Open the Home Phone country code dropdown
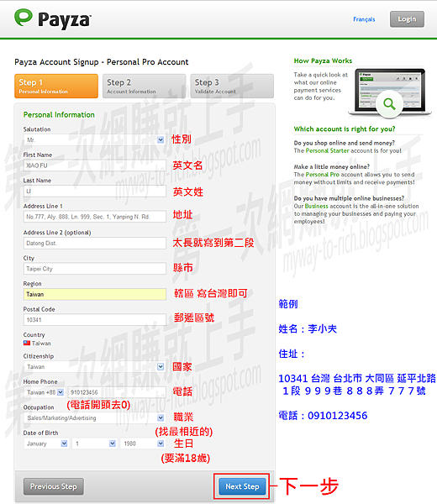 [x=45, y=392]
